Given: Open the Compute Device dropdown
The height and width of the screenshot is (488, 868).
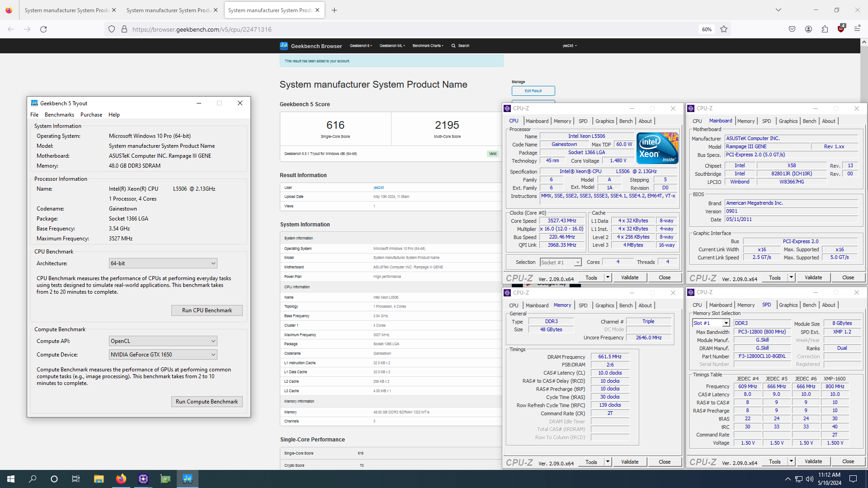Looking at the screenshot, I should pos(163,355).
